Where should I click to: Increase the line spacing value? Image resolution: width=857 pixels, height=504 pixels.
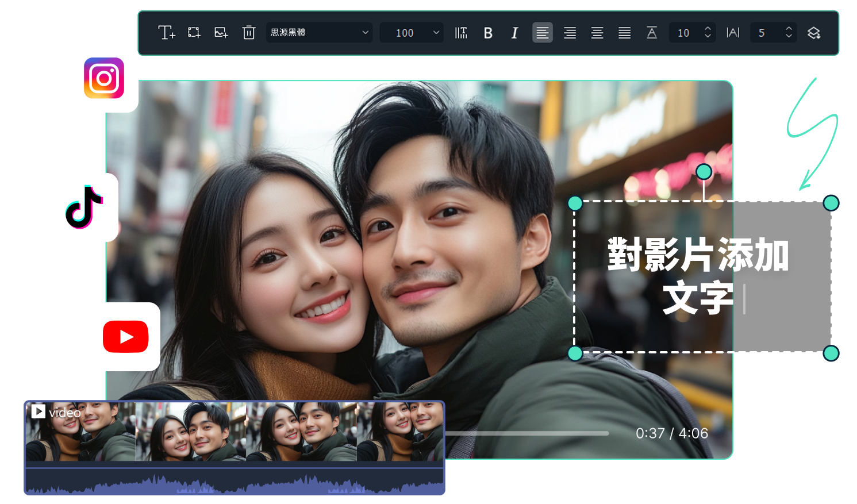tap(708, 29)
